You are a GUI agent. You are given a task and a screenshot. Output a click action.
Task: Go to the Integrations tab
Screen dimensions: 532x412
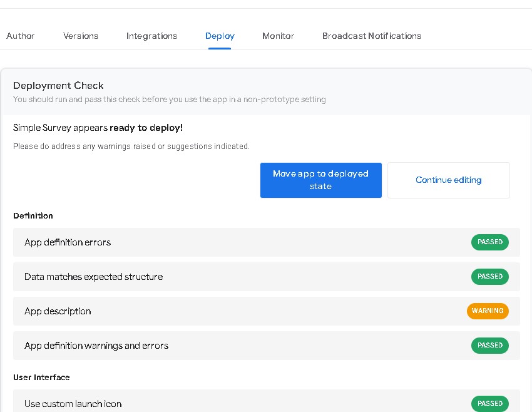pos(151,36)
